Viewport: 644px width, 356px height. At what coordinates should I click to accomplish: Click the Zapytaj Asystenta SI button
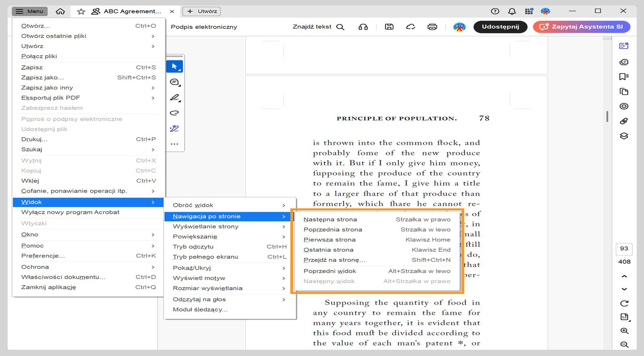582,27
